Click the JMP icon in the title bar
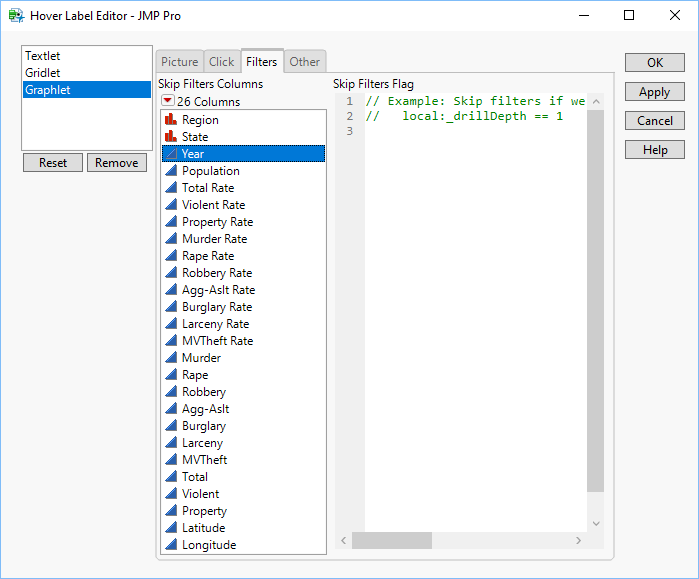 coord(15,16)
